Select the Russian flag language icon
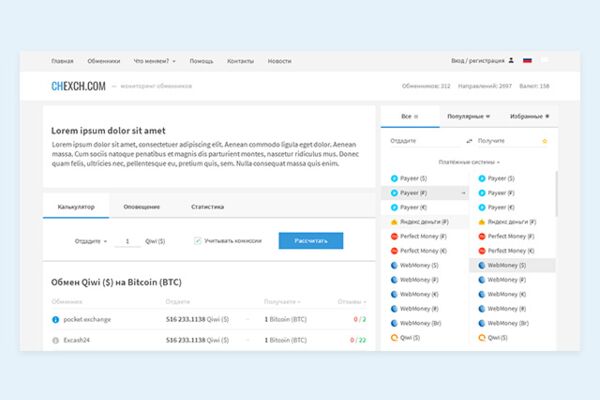 coord(527,60)
